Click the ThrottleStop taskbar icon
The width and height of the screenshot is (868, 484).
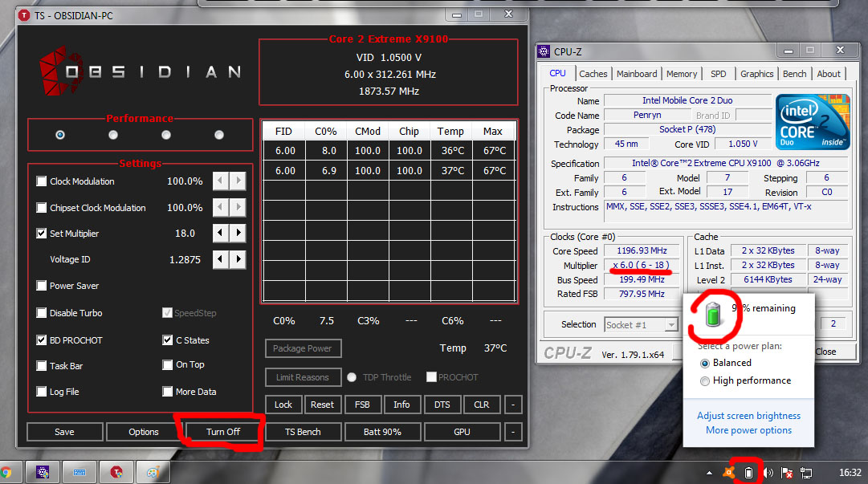point(116,473)
